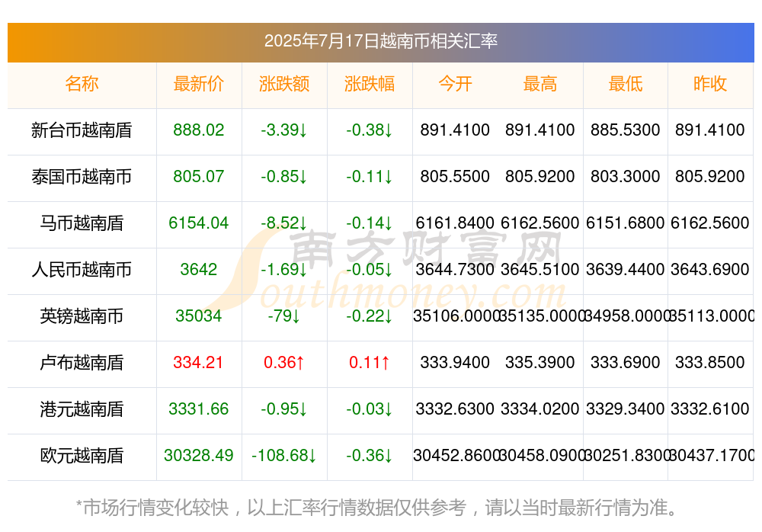Image resolution: width=762 pixels, height=532 pixels.
Task: Click the 卢布越南盾 row name
Action: (x=82, y=363)
